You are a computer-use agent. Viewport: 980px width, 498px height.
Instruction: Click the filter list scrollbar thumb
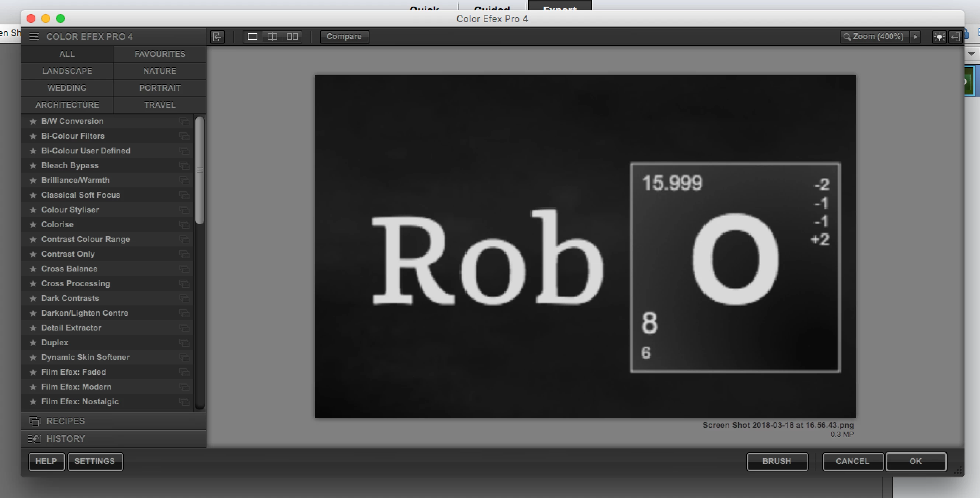200,170
